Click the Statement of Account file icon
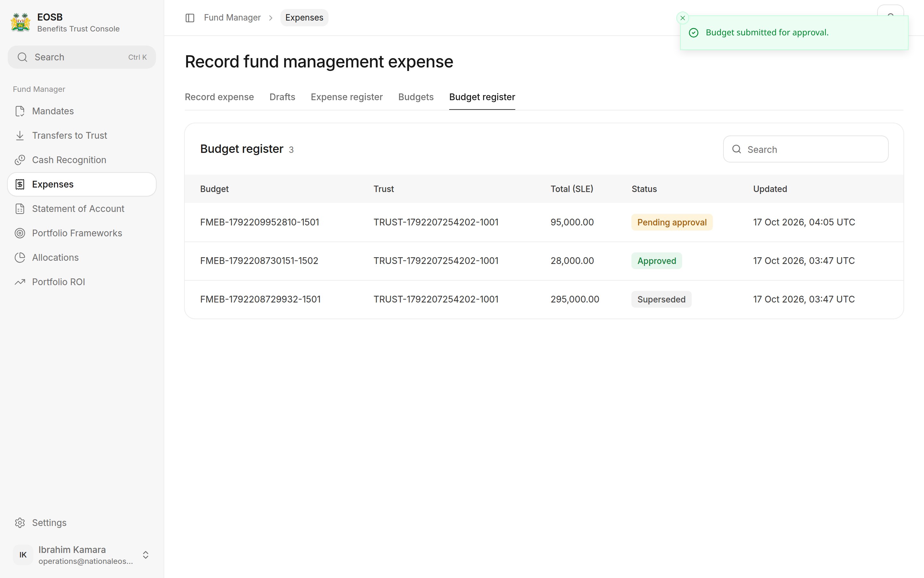 (x=20, y=209)
